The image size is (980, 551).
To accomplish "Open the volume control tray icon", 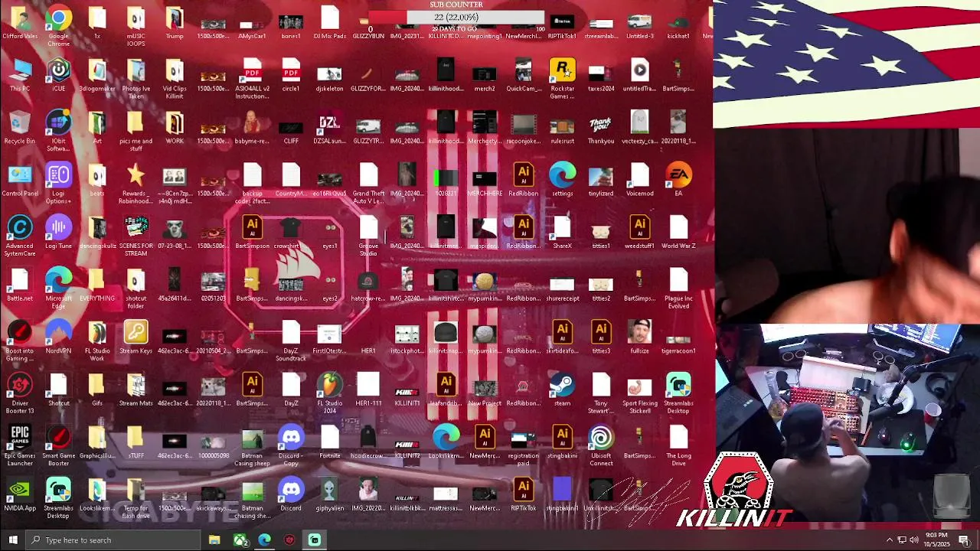I will click(x=914, y=540).
